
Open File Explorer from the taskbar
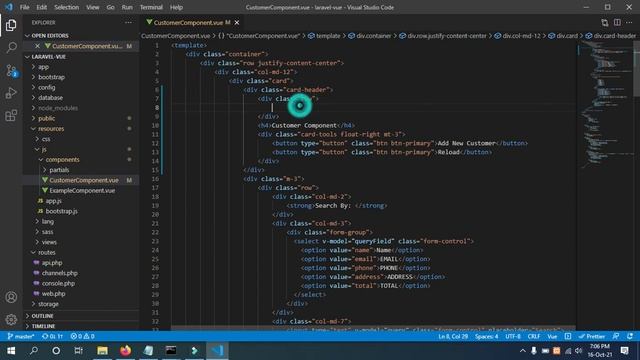(102, 351)
